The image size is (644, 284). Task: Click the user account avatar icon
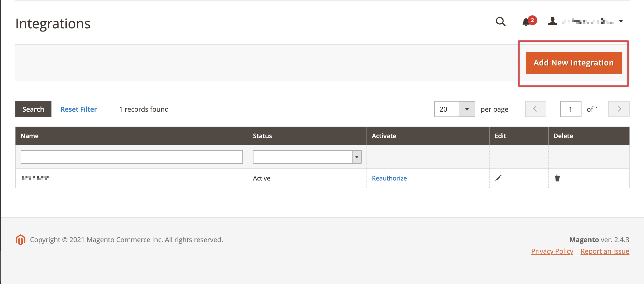553,21
